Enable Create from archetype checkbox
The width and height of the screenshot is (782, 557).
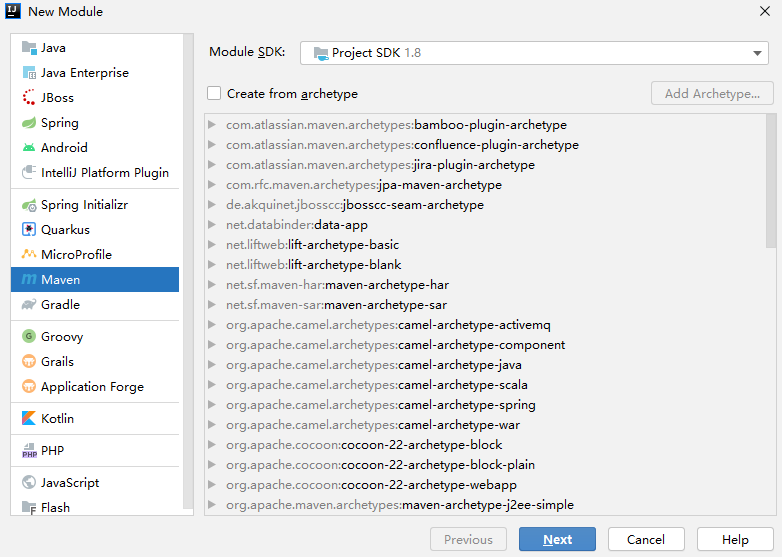coord(214,94)
